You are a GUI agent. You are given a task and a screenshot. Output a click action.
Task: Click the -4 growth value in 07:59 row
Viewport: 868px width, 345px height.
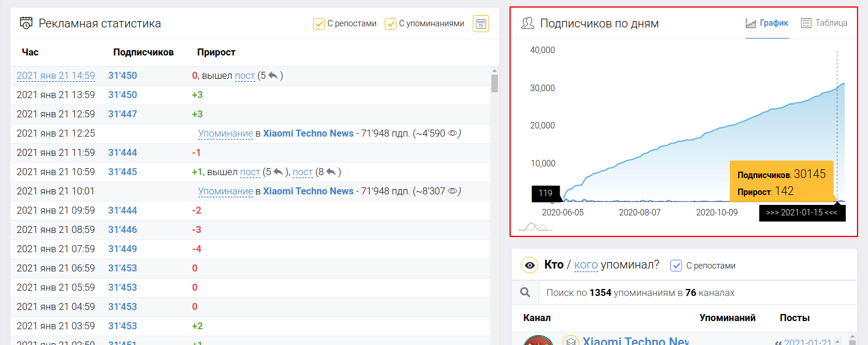click(x=196, y=249)
